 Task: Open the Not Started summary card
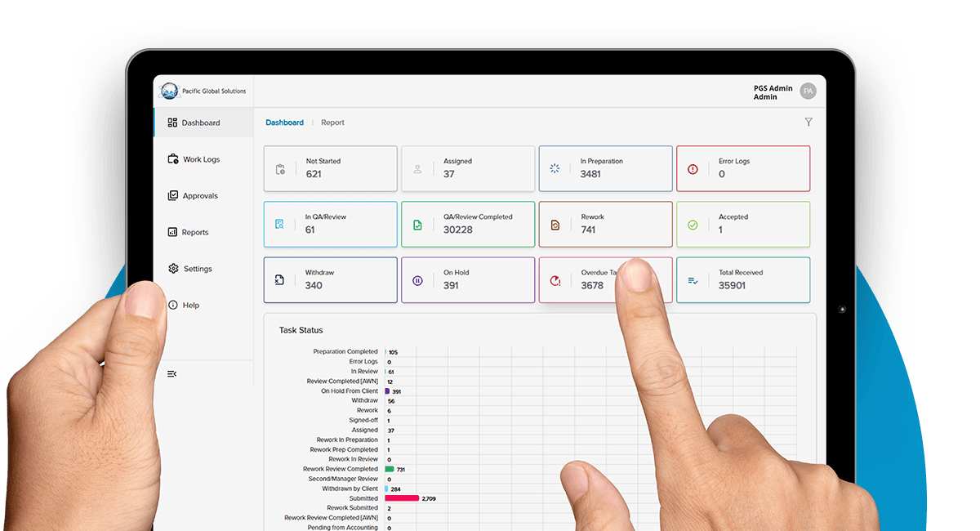click(x=331, y=168)
